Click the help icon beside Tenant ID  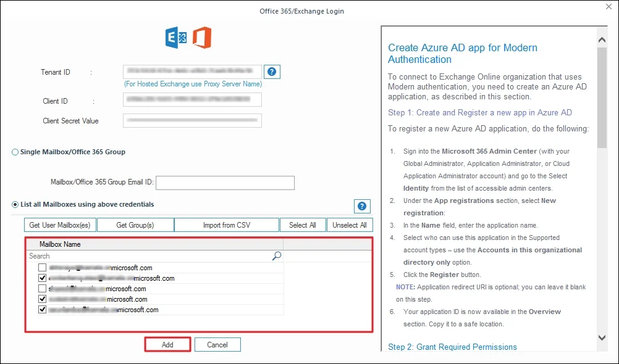[x=272, y=72]
